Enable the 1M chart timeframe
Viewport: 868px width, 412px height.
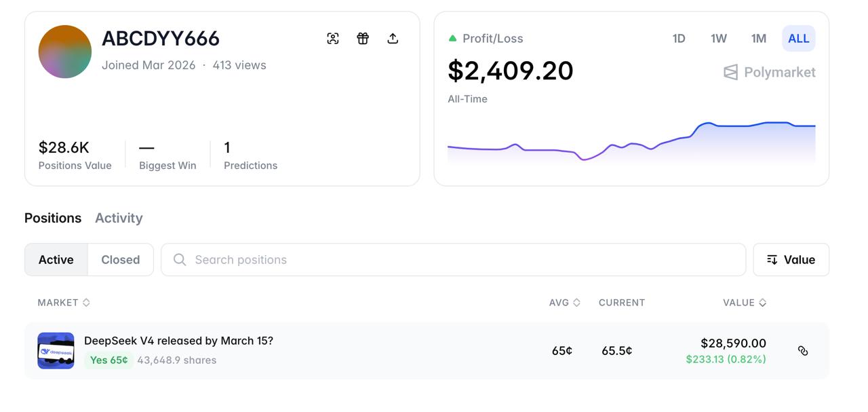point(758,39)
